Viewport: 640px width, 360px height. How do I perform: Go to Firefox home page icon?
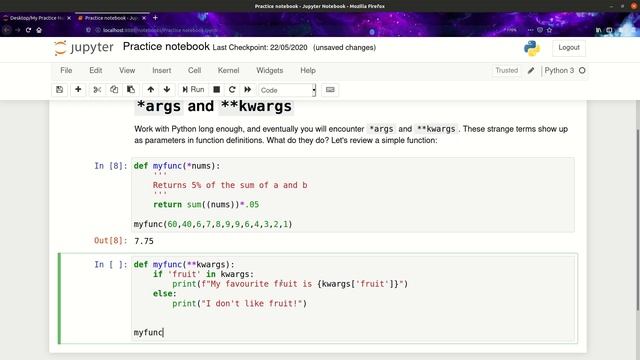tap(39, 30)
